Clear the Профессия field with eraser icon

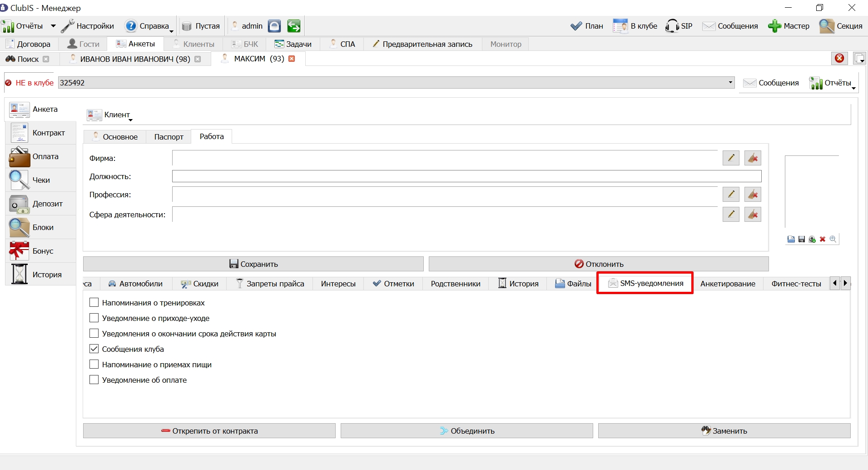(x=753, y=195)
